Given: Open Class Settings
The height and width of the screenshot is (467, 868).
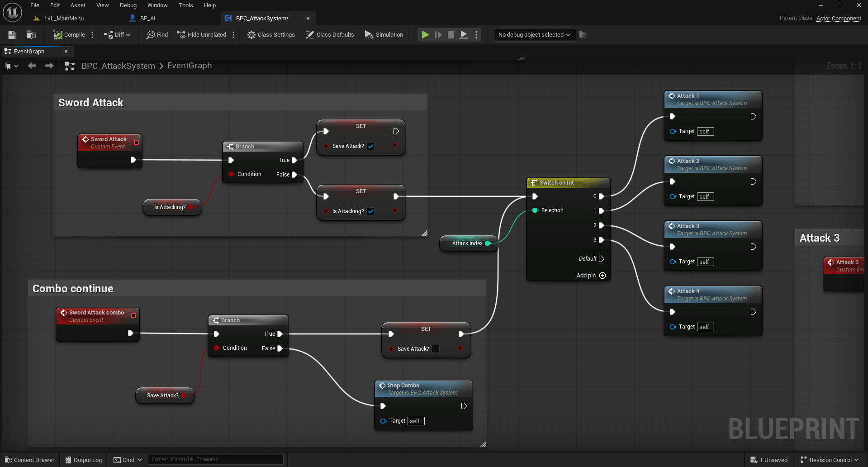Looking at the screenshot, I should (270, 35).
